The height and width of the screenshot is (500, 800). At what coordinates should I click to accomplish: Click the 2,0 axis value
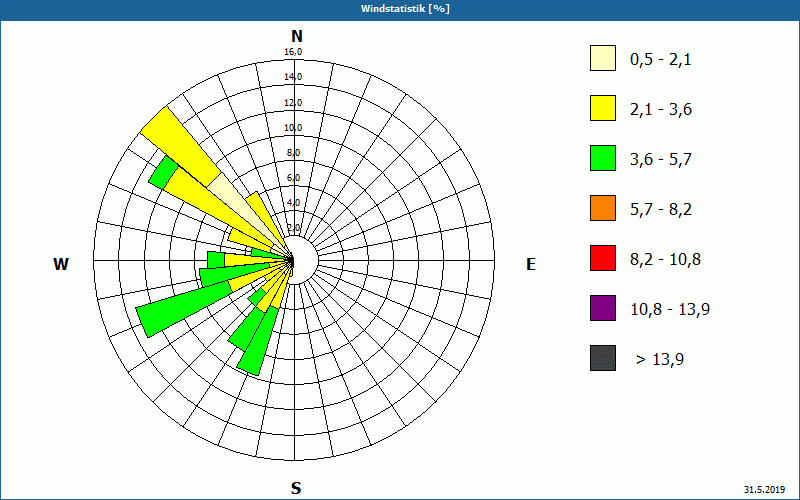tap(294, 228)
